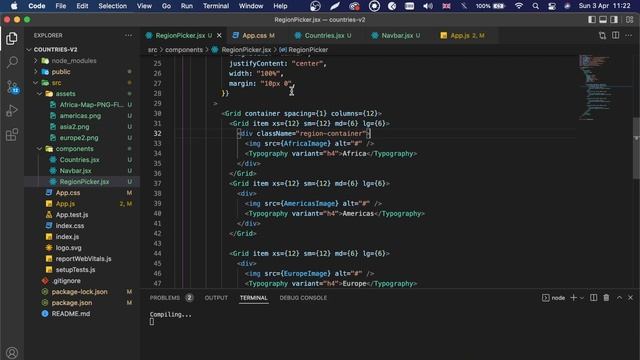Open terminal launch profile dropdown arrow

pos(582,298)
